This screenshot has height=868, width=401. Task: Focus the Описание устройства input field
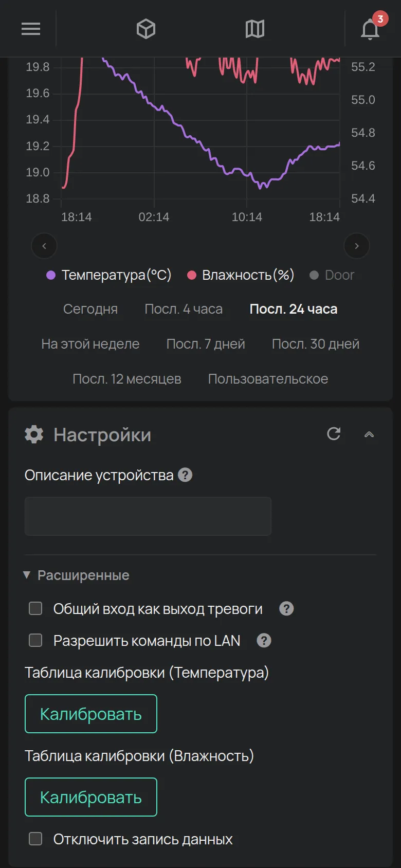[148, 516]
